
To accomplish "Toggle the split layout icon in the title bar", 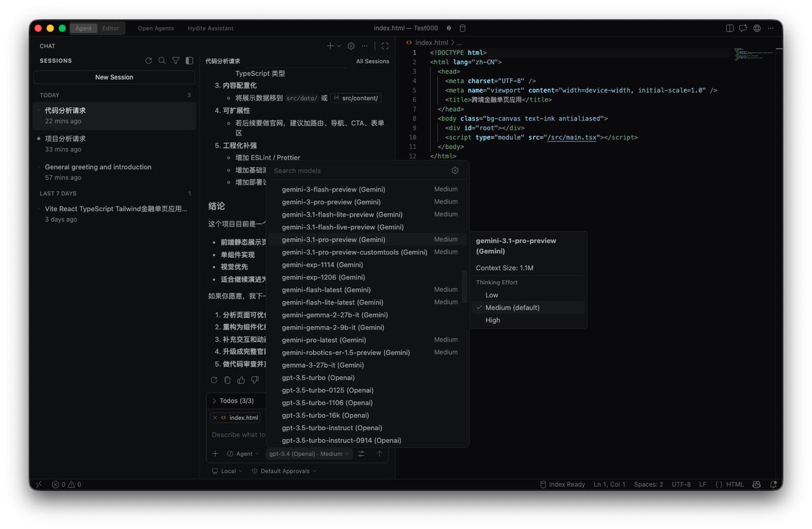I will (729, 28).
